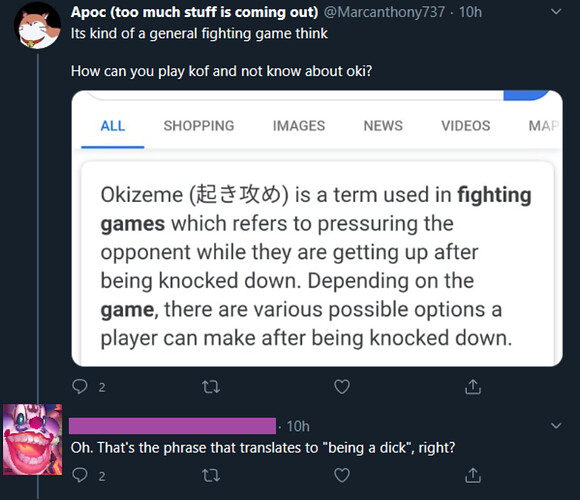The image size is (580, 500).
Task: Expand options chevron on the reply tweet
Action: 556,426
